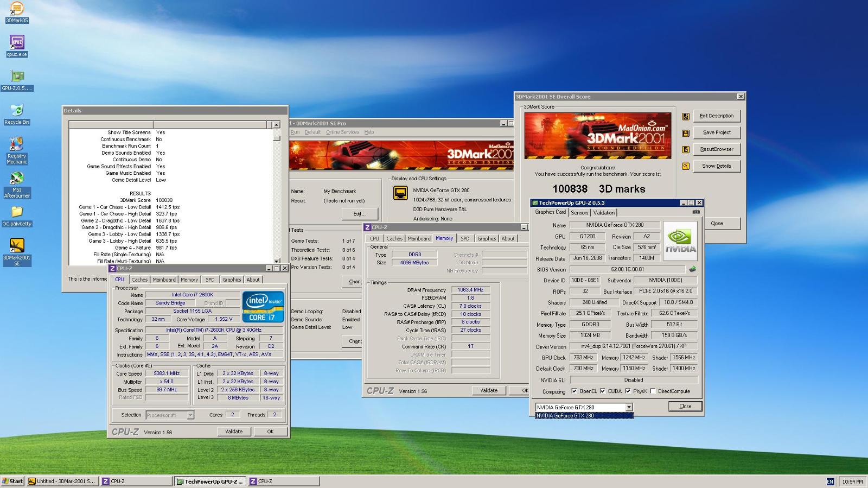Screen dimensions: 868x488
Task: Click the GPU-Z screenshot camera icon
Action: (x=696, y=212)
